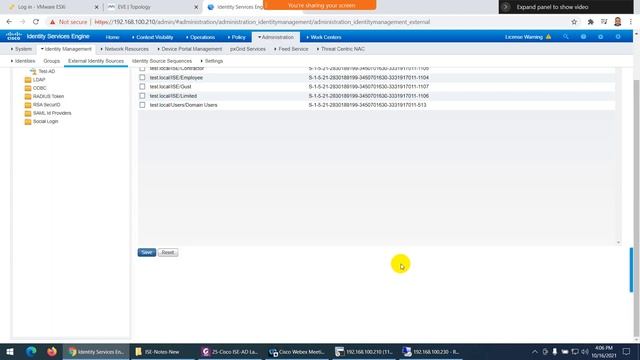Open Chrome profile avatar
The height and width of the screenshot is (360, 640).
point(618,22)
